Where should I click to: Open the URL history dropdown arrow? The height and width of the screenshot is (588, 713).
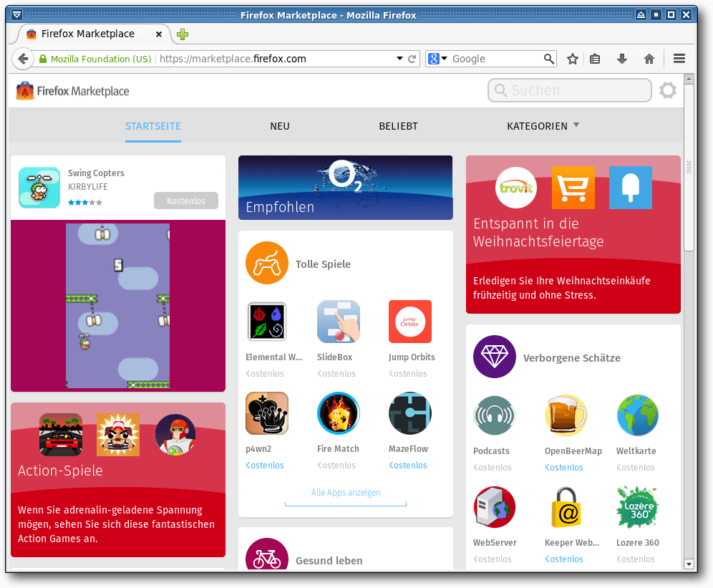click(x=399, y=59)
